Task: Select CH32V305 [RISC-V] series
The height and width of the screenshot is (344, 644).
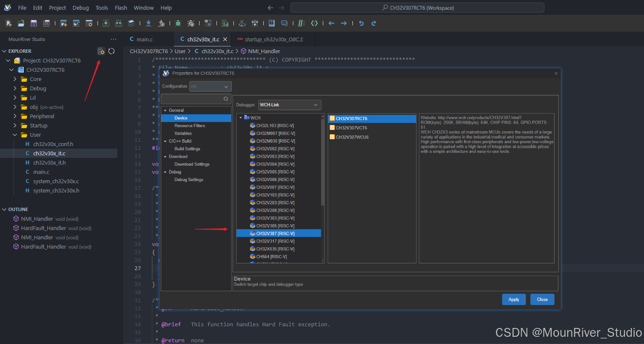Action: pos(275,226)
